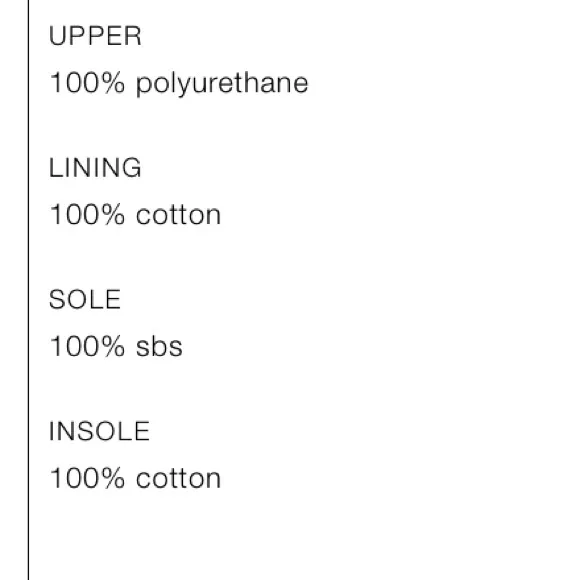Click the INSOLE section heading
This screenshot has width=580, height=580.
pos(99,431)
